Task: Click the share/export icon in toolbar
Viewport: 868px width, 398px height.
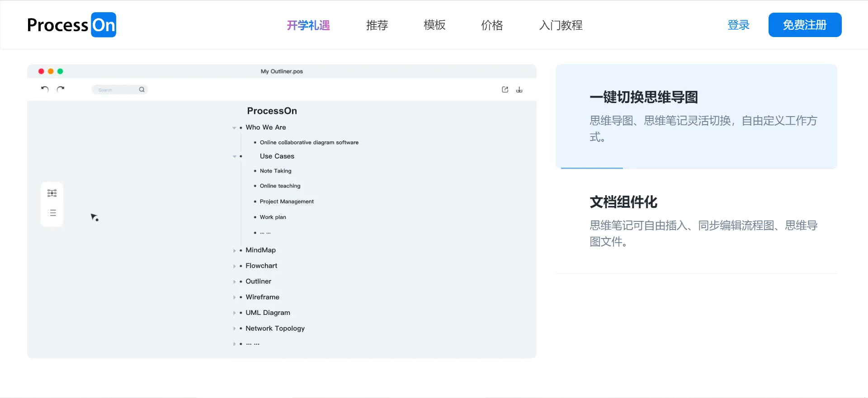Action: [x=505, y=89]
